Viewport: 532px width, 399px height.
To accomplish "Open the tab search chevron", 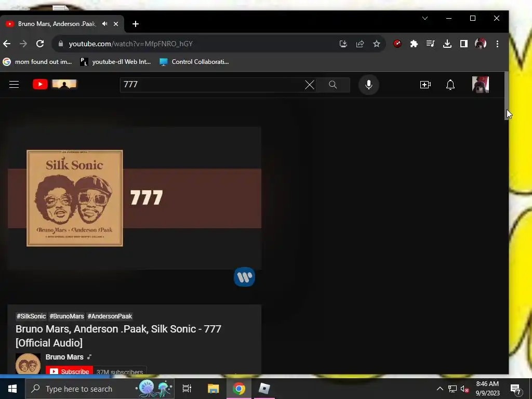I will (425, 18).
